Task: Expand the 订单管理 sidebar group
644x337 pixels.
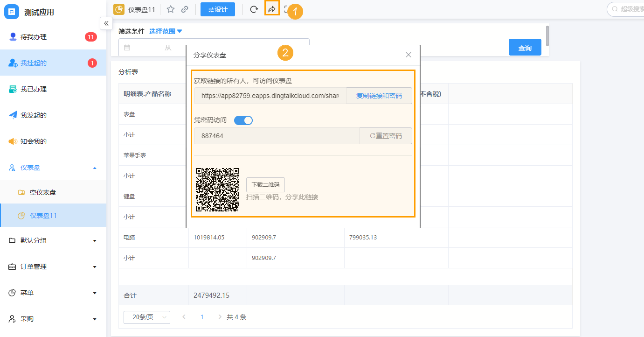Action: click(53, 267)
